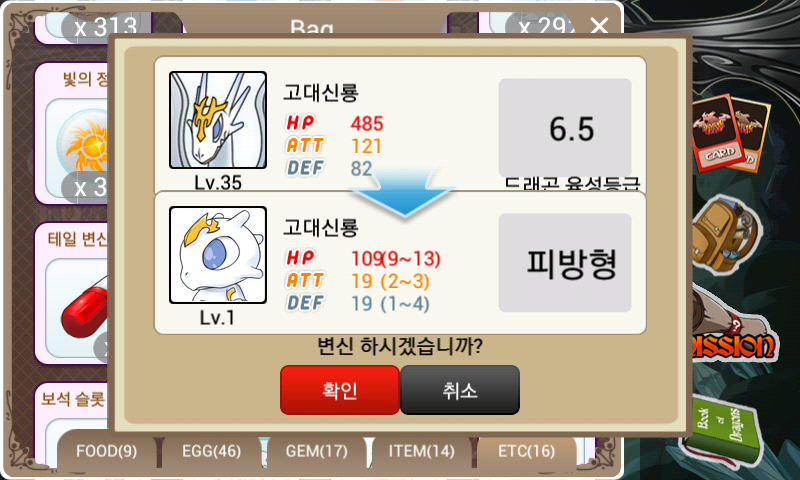Tap the blue downward transformation arrow
This screenshot has height=480, width=800.
403,194
